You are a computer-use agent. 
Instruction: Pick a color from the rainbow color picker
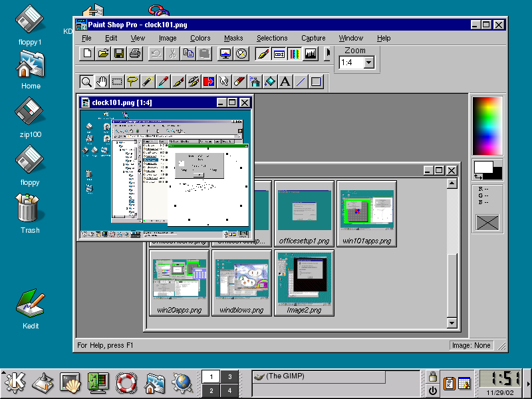(x=487, y=126)
